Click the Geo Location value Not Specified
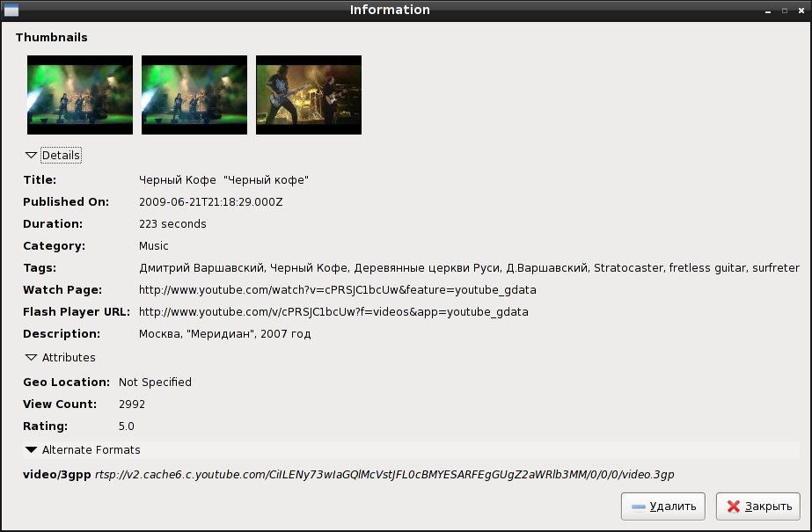 (155, 382)
